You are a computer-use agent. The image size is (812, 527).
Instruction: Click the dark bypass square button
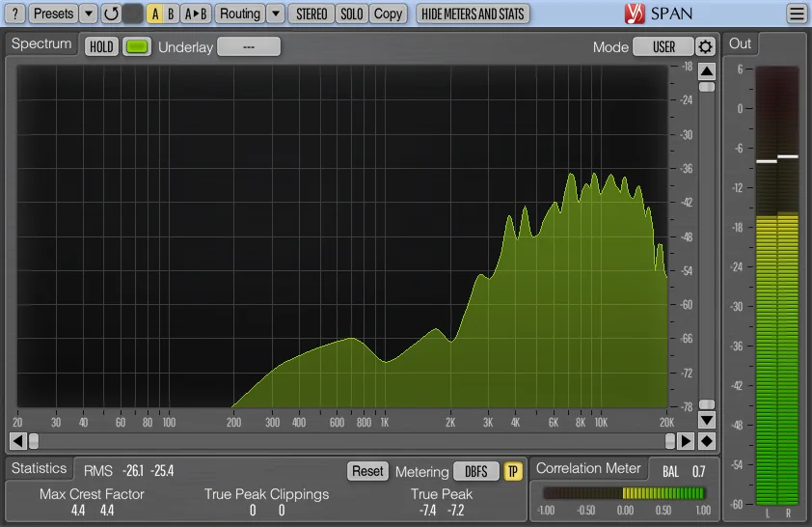(x=133, y=14)
